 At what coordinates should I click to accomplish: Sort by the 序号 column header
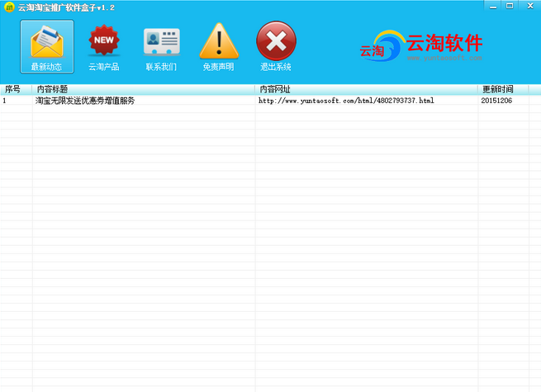click(17, 89)
